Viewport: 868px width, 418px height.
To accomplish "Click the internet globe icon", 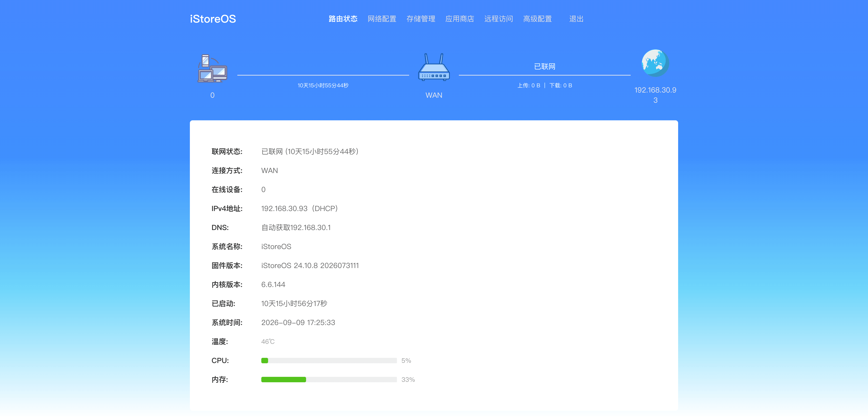I will [x=655, y=63].
